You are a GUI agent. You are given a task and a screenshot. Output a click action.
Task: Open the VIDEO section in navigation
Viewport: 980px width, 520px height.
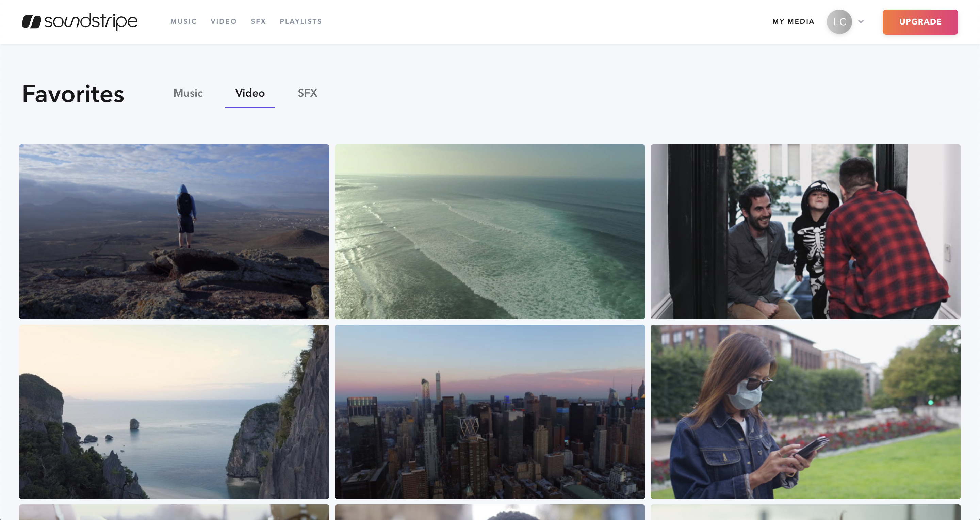tap(224, 21)
